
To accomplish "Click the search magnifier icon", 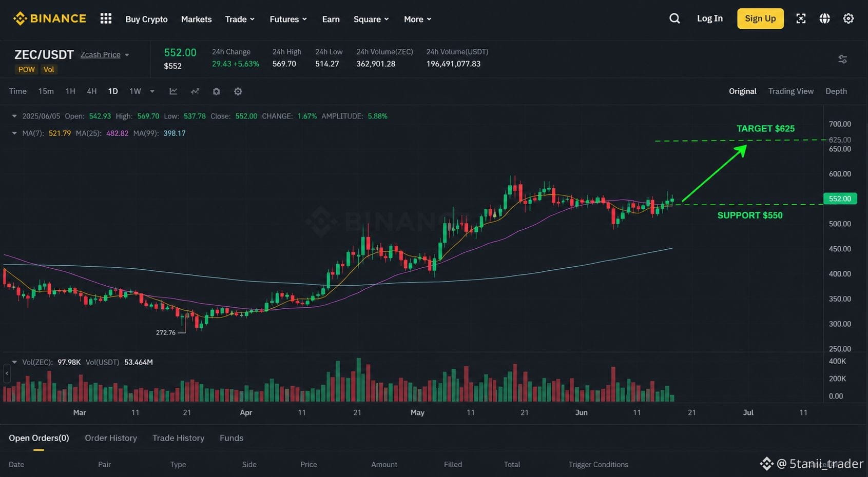I will 674,18.
